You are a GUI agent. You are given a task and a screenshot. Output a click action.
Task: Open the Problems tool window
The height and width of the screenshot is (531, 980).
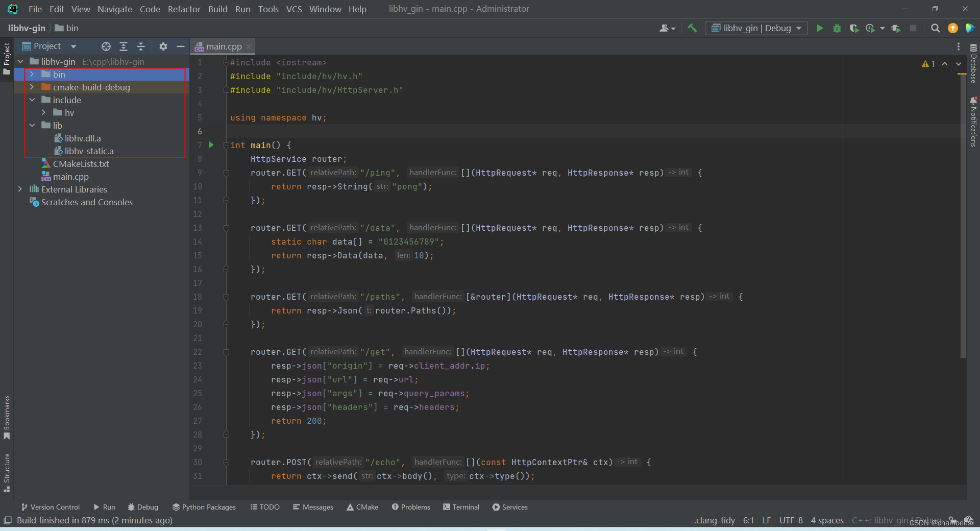(x=411, y=507)
